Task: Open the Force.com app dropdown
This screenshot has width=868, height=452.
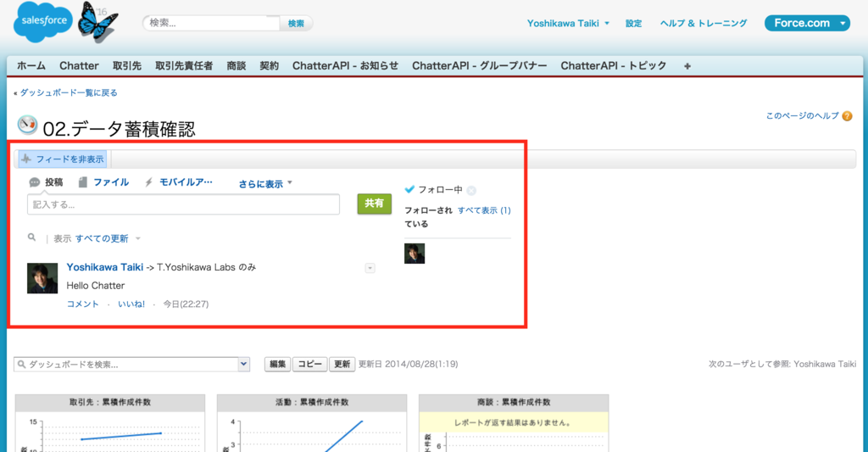Action: point(807,23)
